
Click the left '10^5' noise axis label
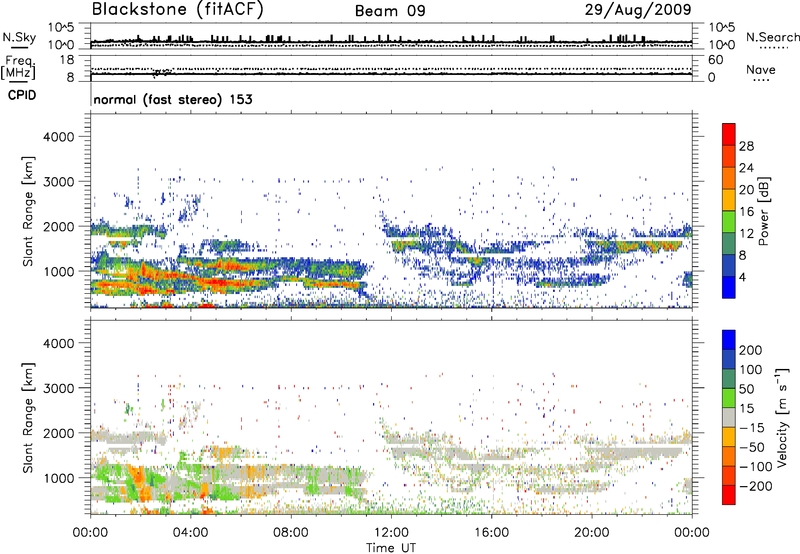(x=61, y=28)
